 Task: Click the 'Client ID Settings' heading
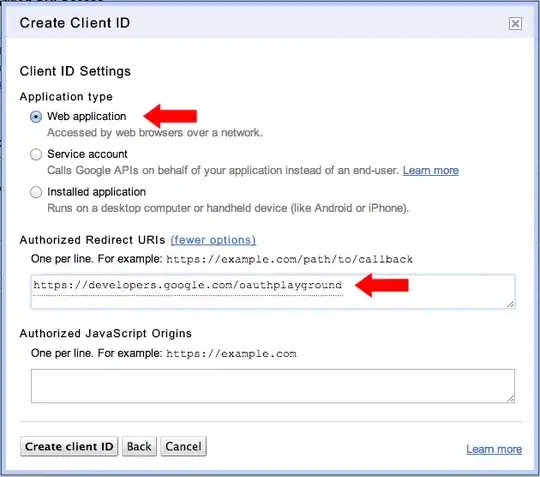pos(75,71)
